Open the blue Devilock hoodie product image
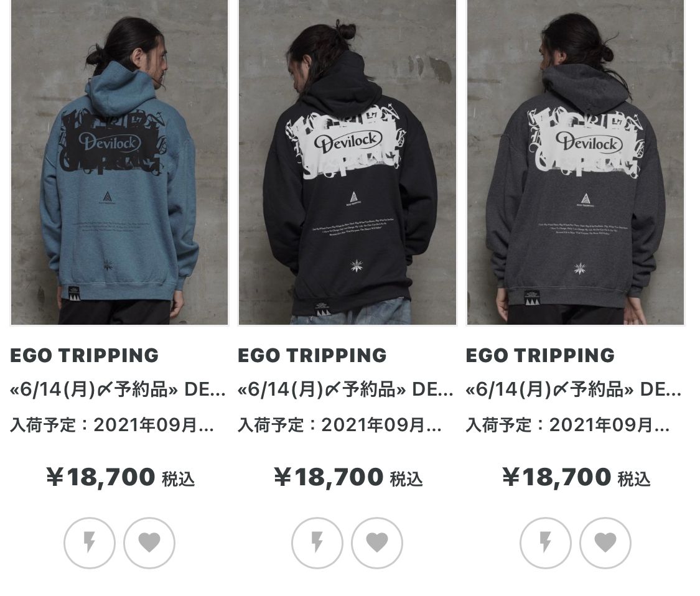Image resolution: width=700 pixels, height=596 pixels. tap(119, 162)
